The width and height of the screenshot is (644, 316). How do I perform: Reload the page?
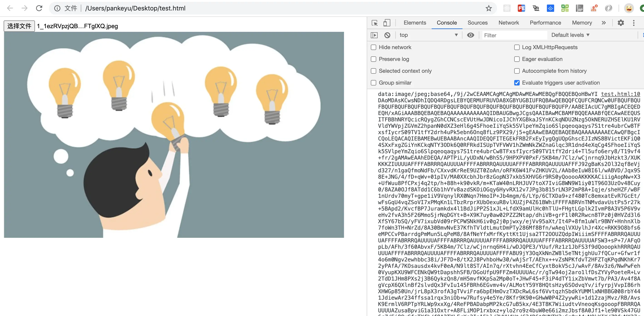coord(39,8)
